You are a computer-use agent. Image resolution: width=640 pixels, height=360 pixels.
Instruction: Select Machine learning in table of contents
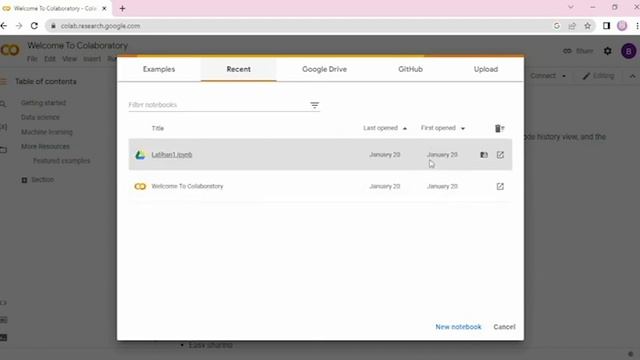click(x=47, y=132)
